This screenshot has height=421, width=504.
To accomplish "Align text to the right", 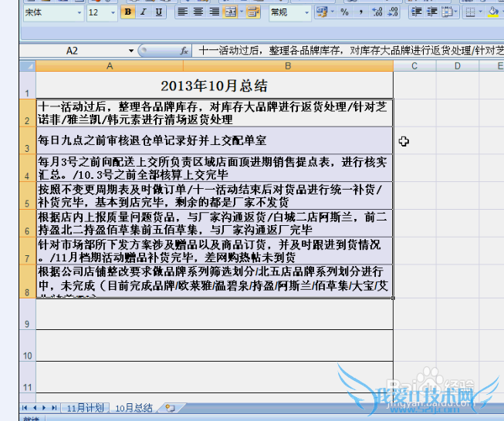I will click(214, 12).
